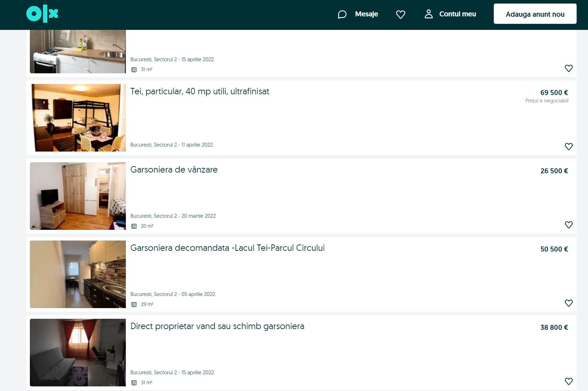Click the loft bed room thumbnail
This screenshot has width=588, height=391.
coord(78,118)
